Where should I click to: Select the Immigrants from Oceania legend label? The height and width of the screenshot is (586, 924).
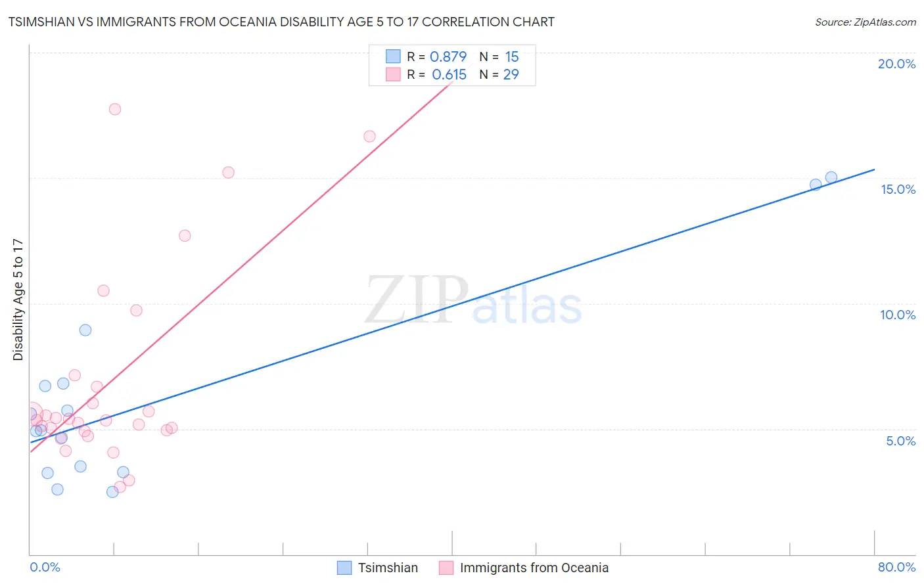pos(534,568)
